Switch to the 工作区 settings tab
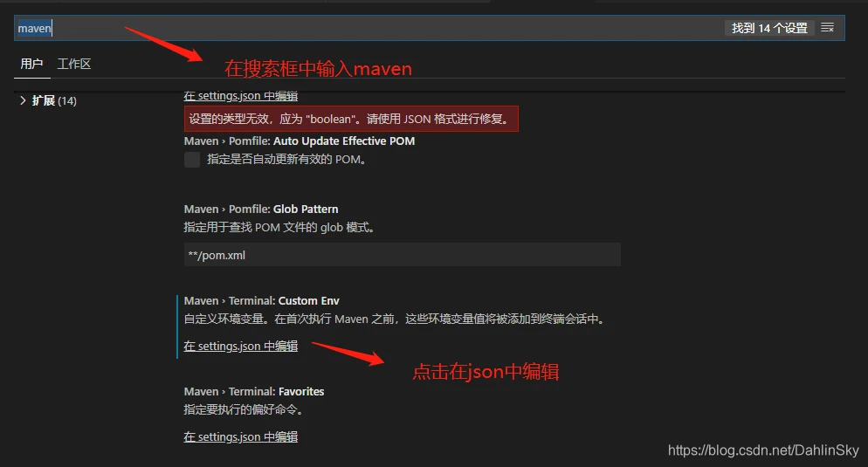The image size is (868, 467). point(74,64)
